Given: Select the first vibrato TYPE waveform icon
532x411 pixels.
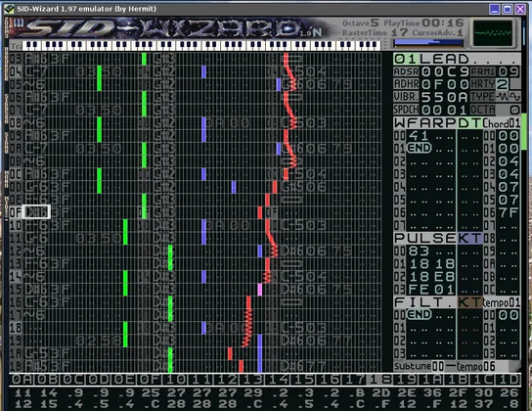Looking at the screenshot, I should [x=502, y=97].
